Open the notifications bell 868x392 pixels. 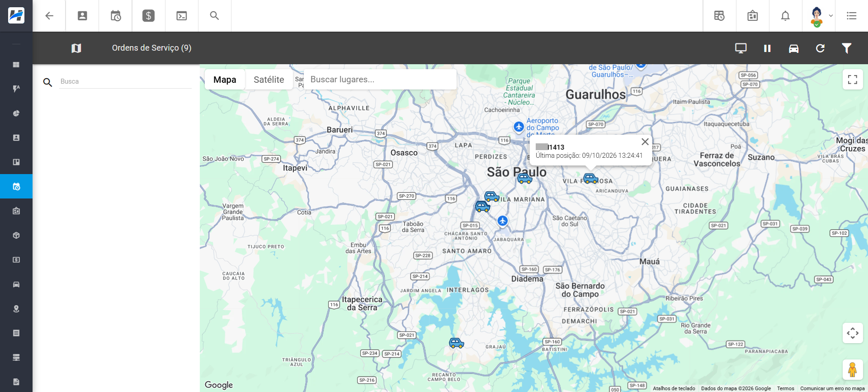tap(786, 16)
